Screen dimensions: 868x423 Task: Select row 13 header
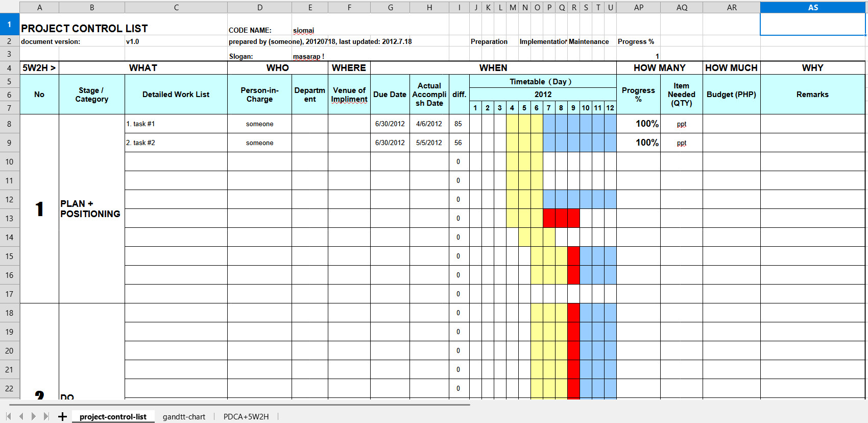tap(9, 219)
